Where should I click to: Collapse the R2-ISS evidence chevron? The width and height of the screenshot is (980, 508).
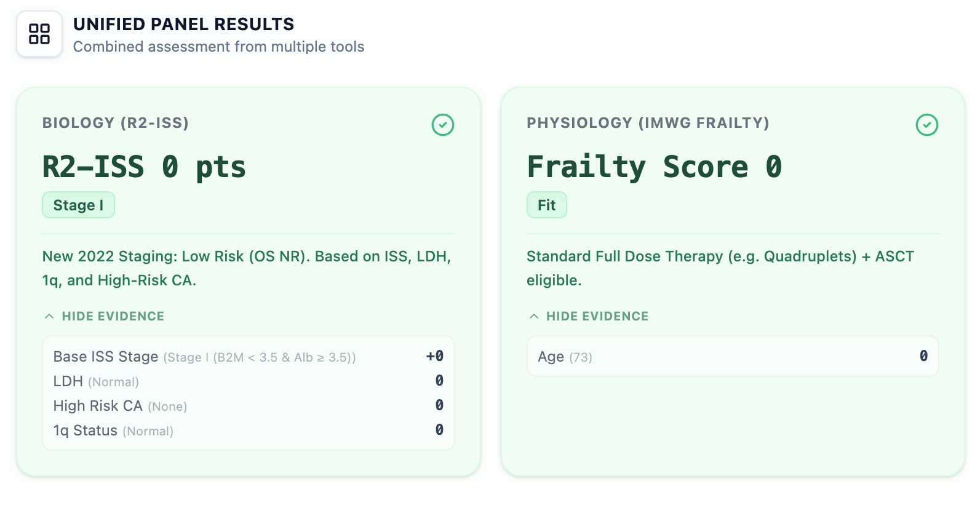(49, 316)
